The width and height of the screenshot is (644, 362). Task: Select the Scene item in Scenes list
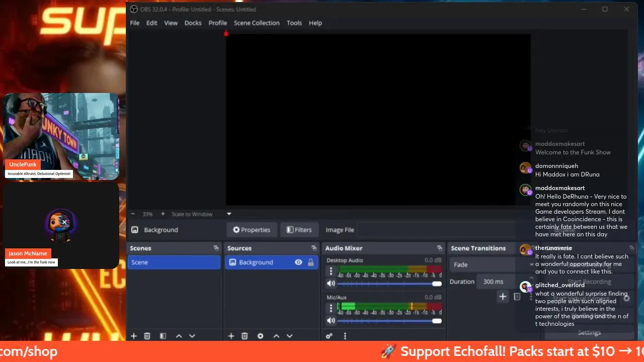(x=174, y=262)
